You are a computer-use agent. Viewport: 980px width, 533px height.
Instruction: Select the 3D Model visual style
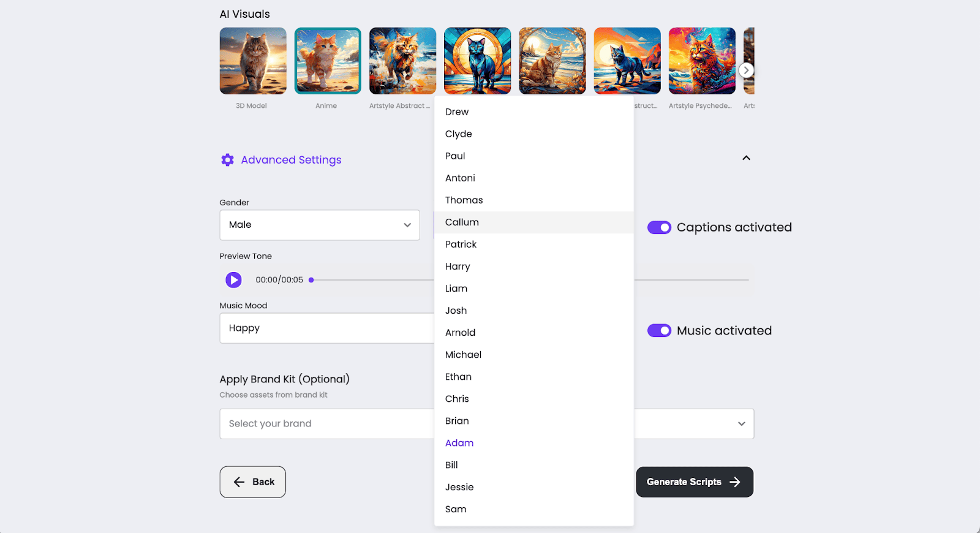(x=253, y=61)
